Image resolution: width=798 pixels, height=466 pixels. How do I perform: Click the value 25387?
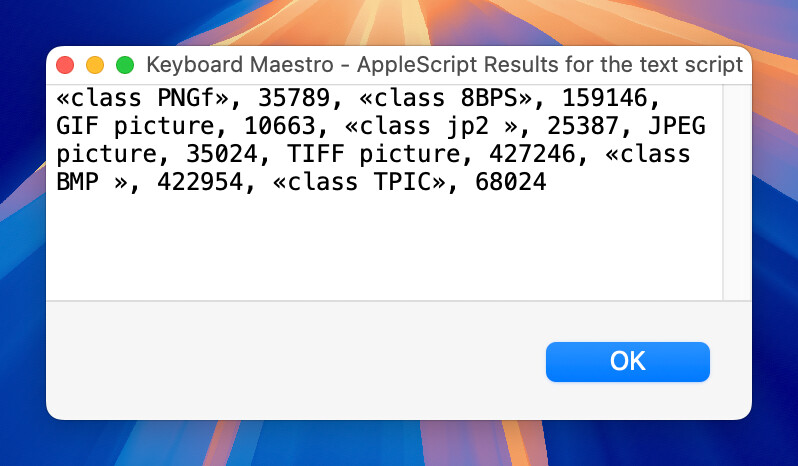(x=583, y=126)
